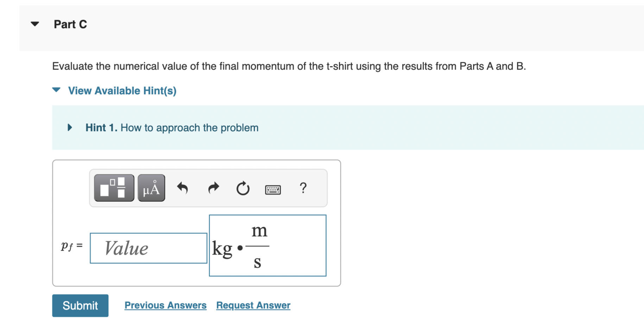This screenshot has height=320, width=644.
Task: Select the seconds denominator in units
Action: click(258, 262)
